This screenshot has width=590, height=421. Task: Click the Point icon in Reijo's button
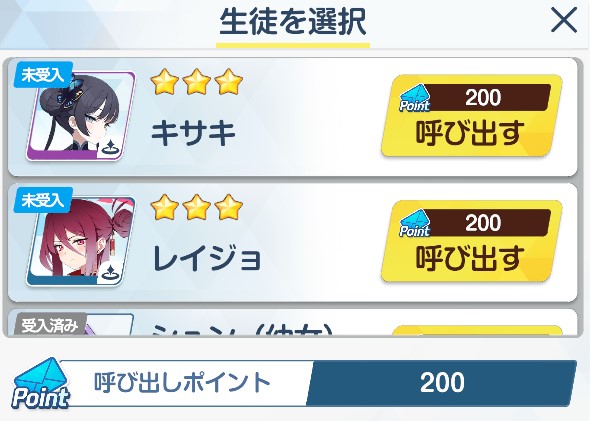pos(415,223)
